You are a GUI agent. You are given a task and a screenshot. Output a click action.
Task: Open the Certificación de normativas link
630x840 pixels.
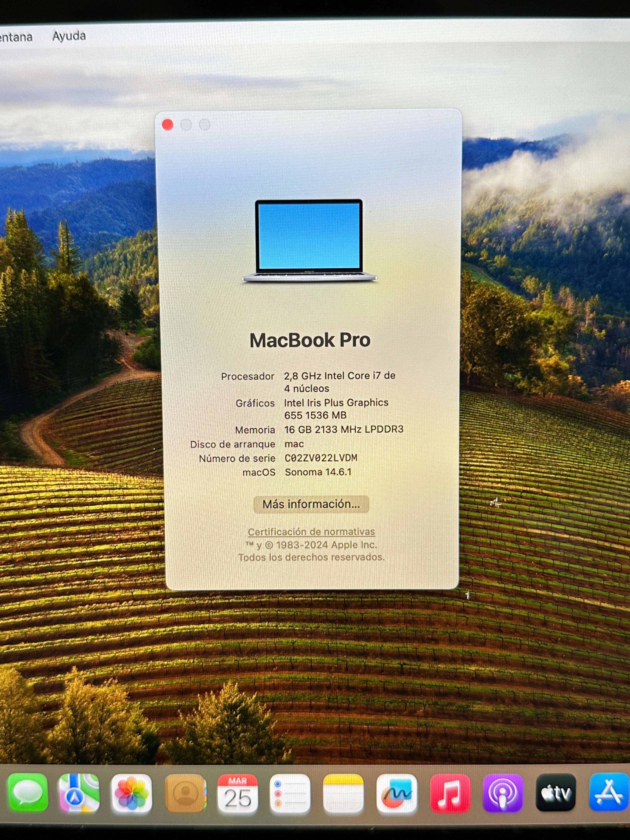coord(311,532)
